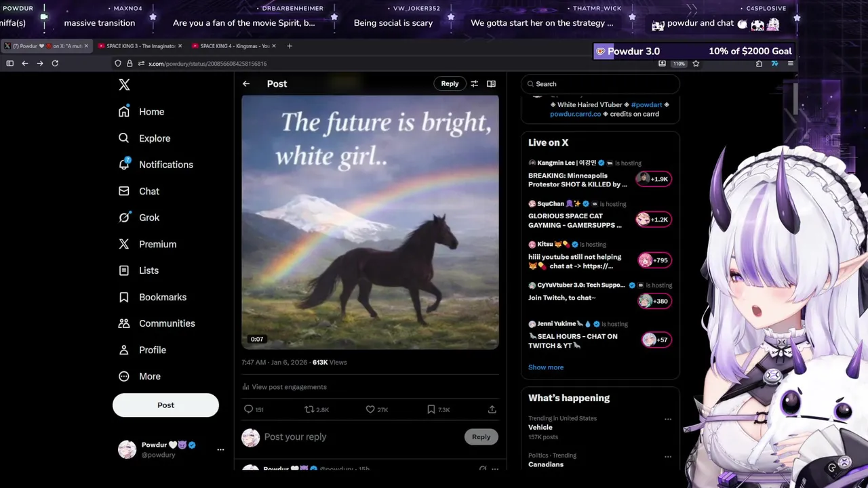Image resolution: width=868 pixels, height=488 pixels.
Task: Close the Powdur on X browser tab
Action: 86,46
